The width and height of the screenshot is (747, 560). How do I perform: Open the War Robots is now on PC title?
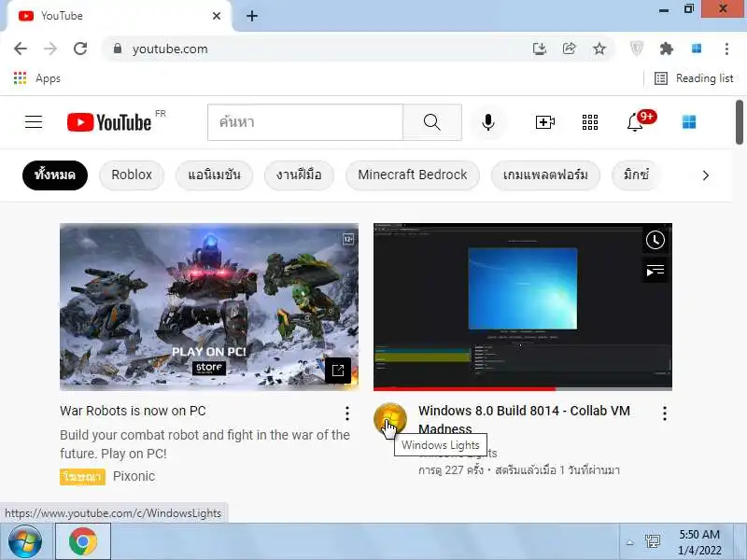133,411
